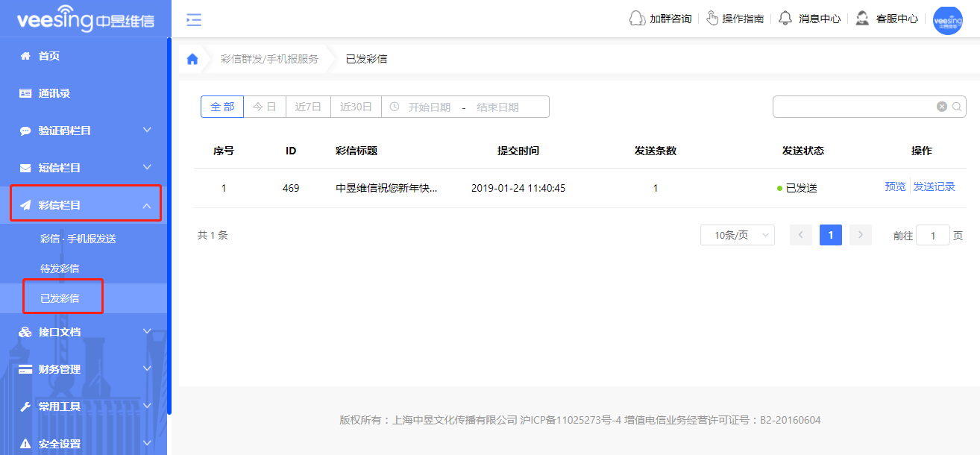Image resolution: width=980 pixels, height=455 pixels.
Task: Open the 10条/页 page size dropdown
Action: tap(737, 234)
